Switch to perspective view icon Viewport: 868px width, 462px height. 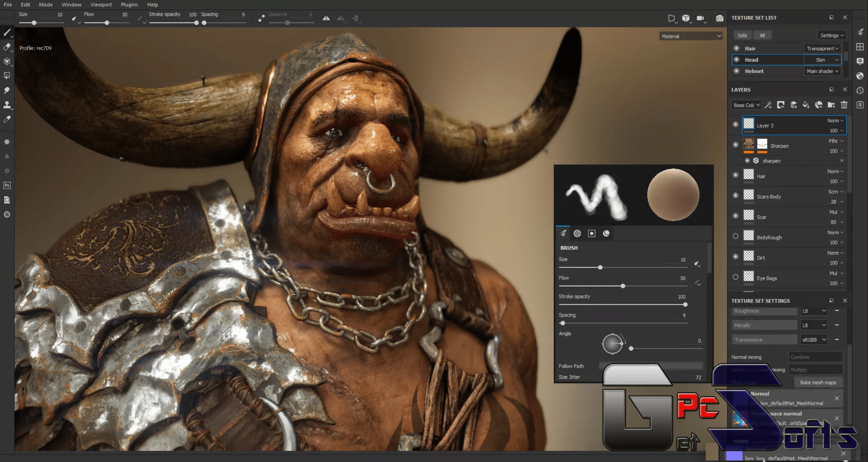(671, 18)
